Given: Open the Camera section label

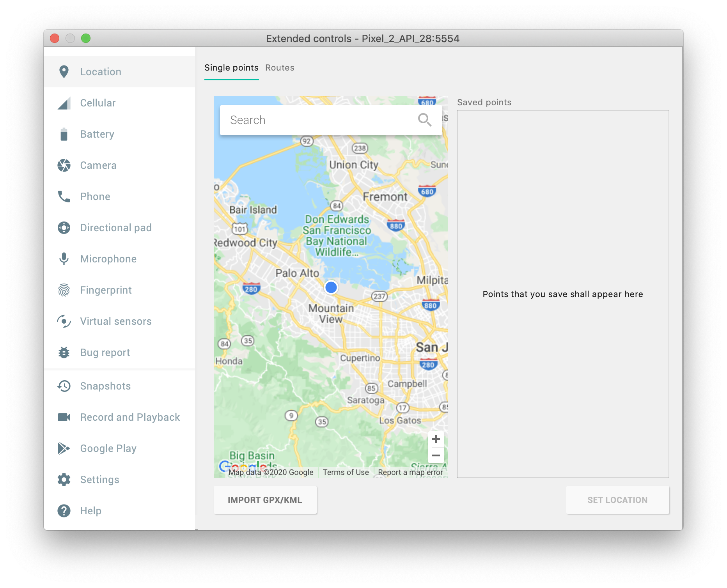Looking at the screenshot, I should pyautogui.click(x=98, y=165).
